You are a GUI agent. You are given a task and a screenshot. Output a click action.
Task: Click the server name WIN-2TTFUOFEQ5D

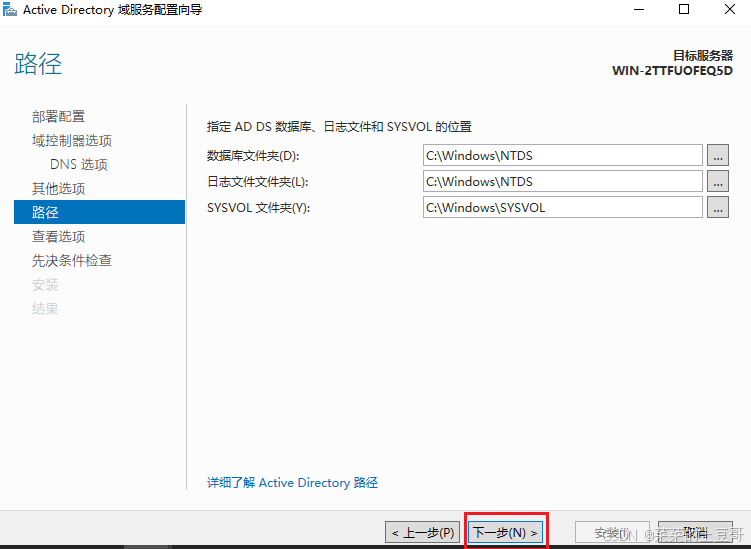tap(672, 70)
